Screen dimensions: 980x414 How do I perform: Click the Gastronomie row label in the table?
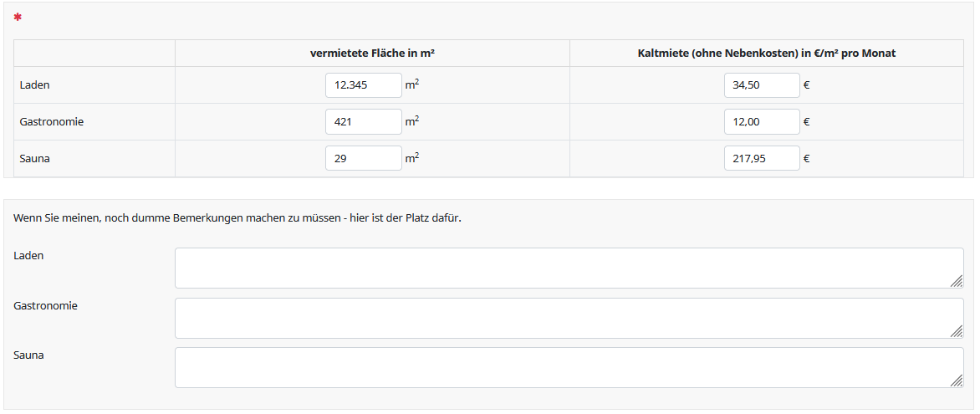[x=52, y=122]
